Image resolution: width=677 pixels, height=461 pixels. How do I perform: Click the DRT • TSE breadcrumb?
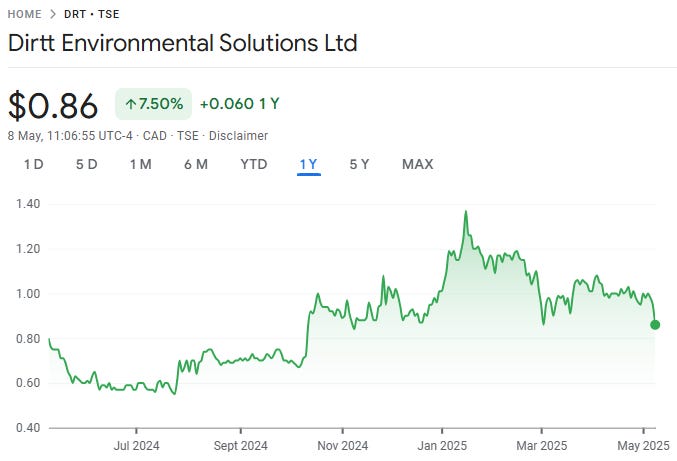(92, 14)
